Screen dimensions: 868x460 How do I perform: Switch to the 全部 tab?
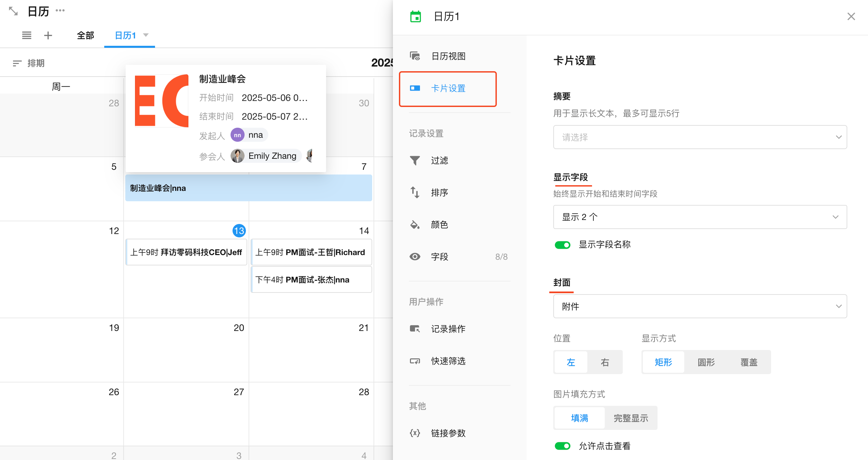point(85,35)
